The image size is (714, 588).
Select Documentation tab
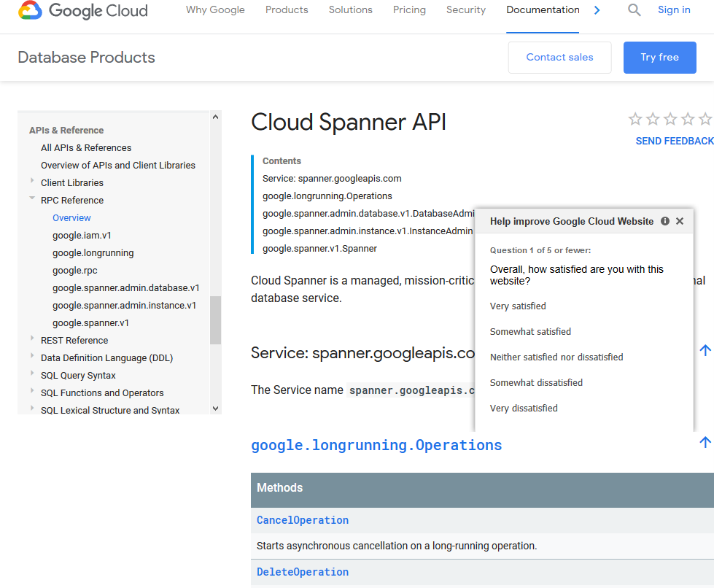coord(543,10)
